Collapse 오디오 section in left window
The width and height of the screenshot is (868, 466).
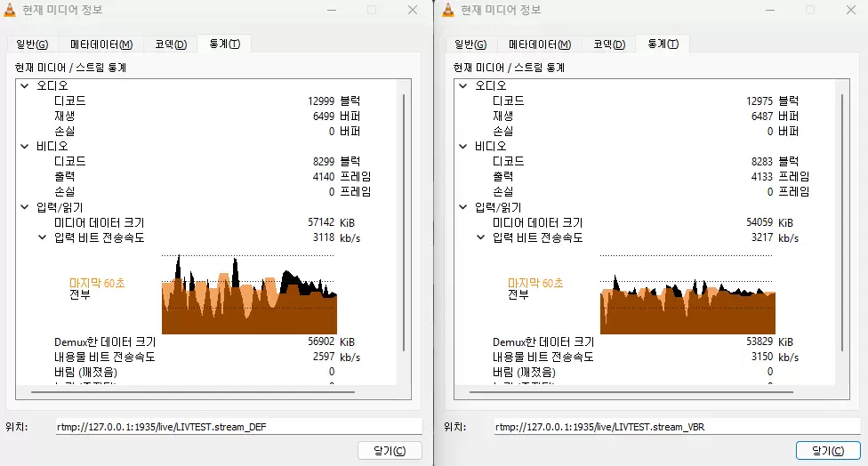[x=24, y=85]
